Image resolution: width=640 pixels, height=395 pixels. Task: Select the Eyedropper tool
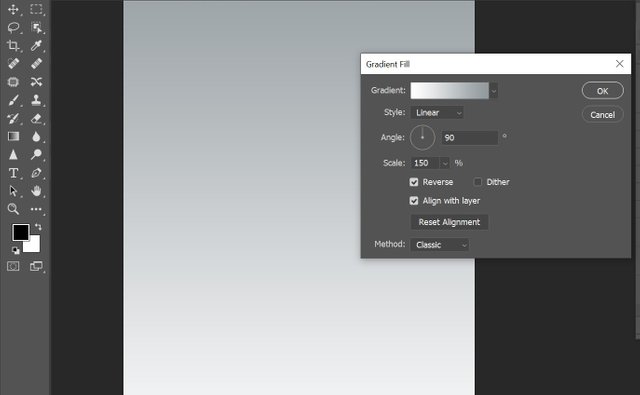click(36, 45)
